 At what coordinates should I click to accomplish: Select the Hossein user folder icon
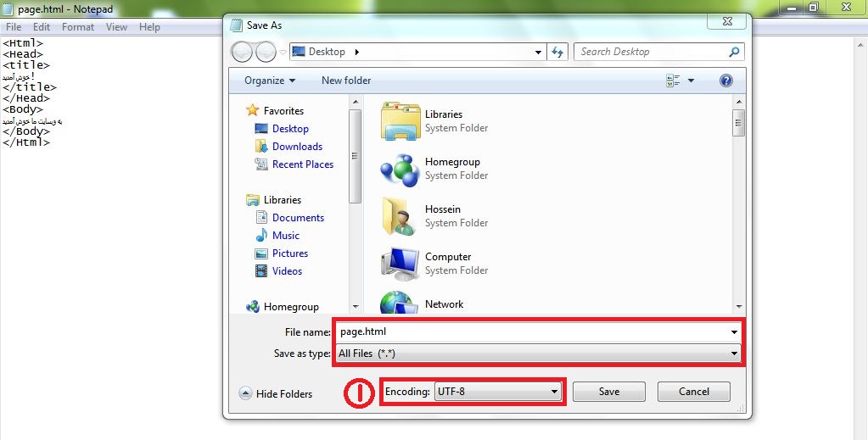point(400,216)
